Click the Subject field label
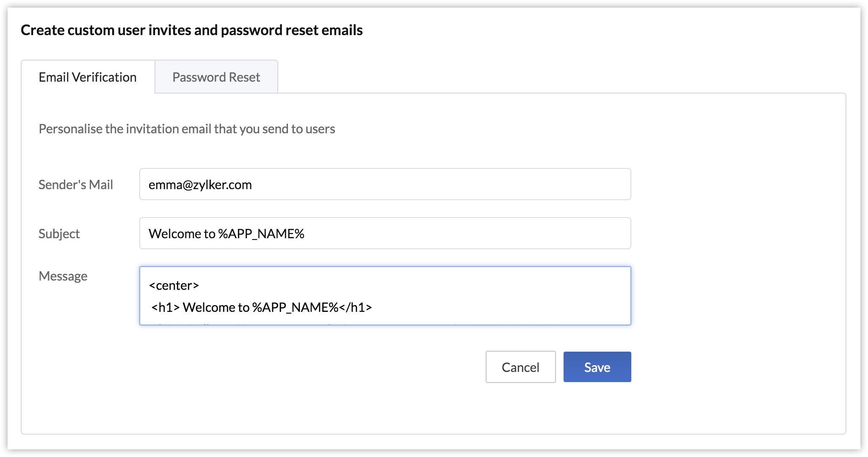This screenshot has height=457, width=868. pyautogui.click(x=59, y=234)
